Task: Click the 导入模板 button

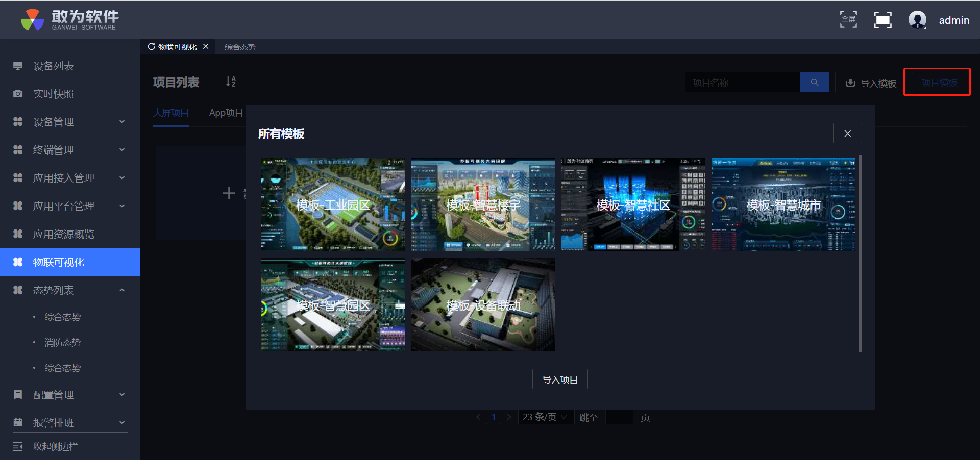Action: 871,83
